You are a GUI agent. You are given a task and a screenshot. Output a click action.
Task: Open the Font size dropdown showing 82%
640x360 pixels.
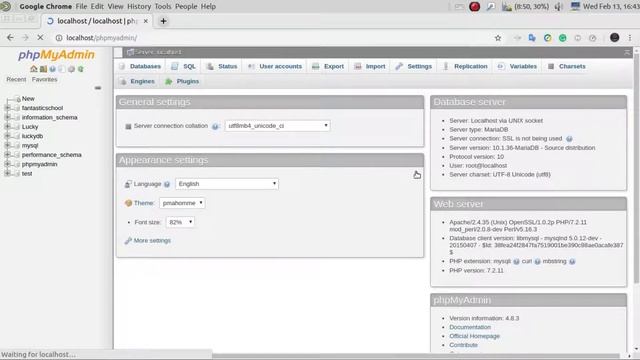tap(180, 222)
